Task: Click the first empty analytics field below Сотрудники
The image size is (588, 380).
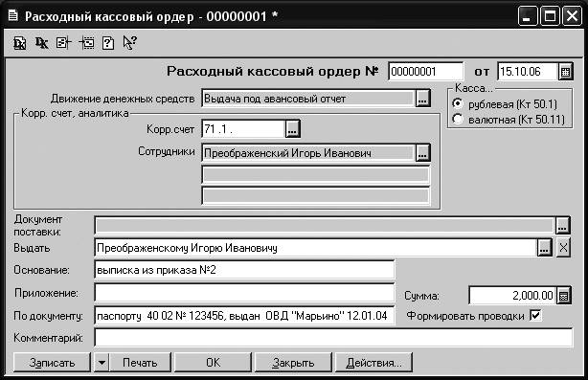Action: 316,174
